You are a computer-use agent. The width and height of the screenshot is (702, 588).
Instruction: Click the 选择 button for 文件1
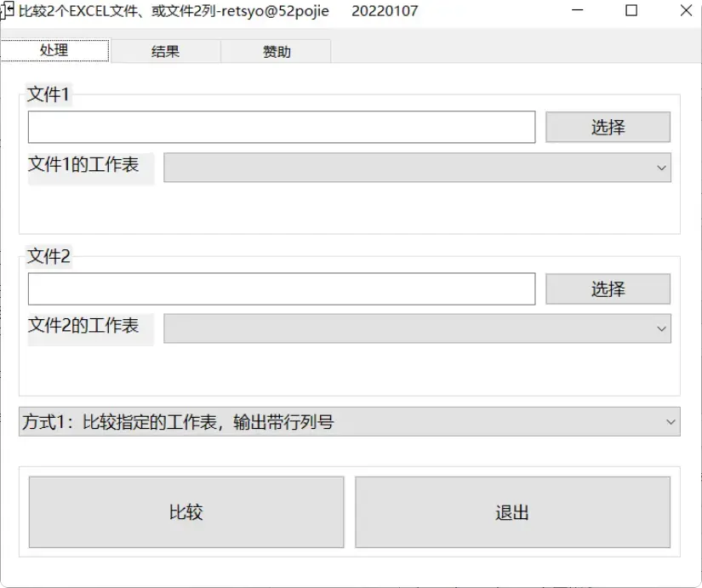click(608, 126)
